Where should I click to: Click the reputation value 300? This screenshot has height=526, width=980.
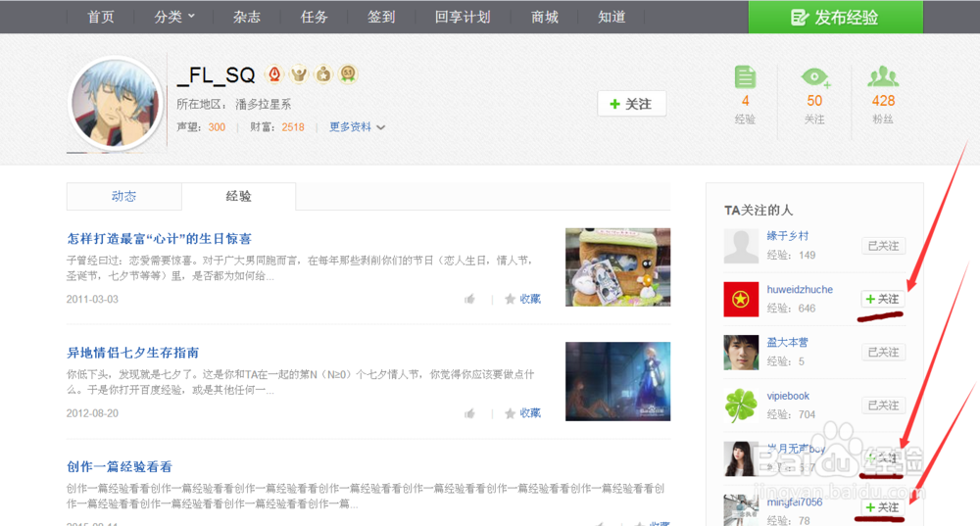217,126
